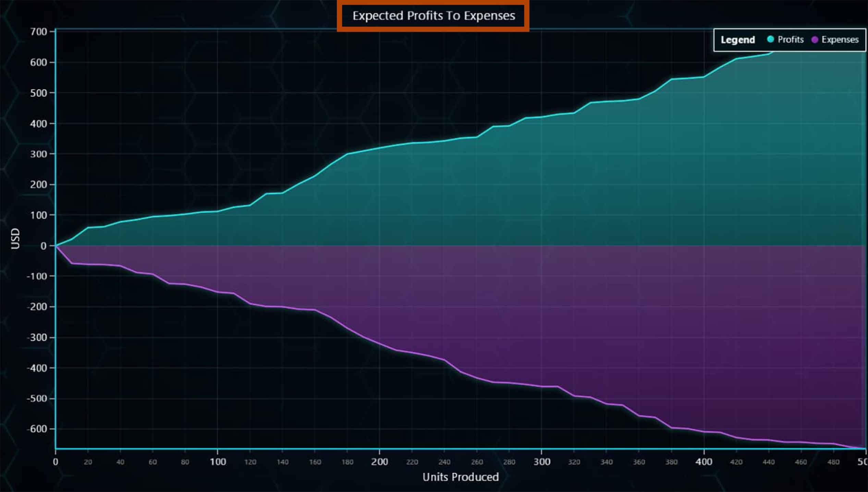Click the Expected Profits To Expenses title
Image resolution: width=868 pixels, height=492 pixels.
(434, 16)
